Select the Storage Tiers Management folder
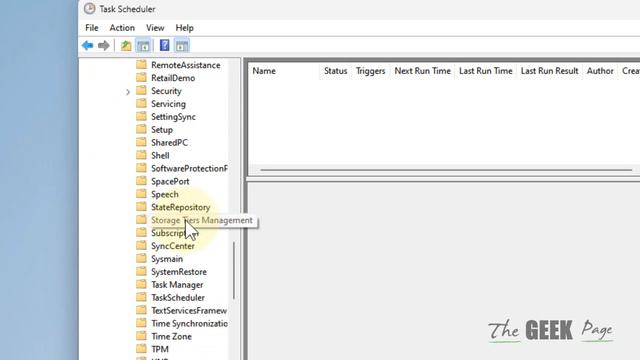 pyautogui.click(x=202, y=220)
